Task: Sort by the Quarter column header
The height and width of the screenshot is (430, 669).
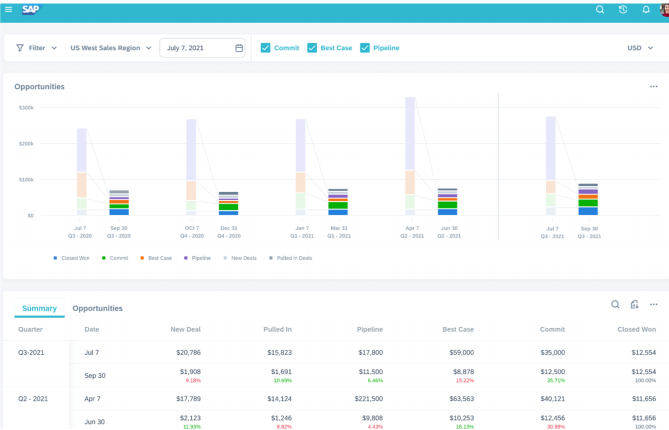Action: click(30, 329)
